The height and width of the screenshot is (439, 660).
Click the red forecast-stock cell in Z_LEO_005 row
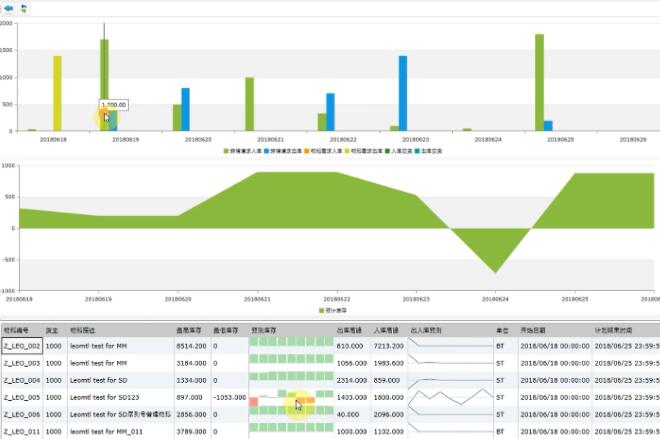[253, 402]
